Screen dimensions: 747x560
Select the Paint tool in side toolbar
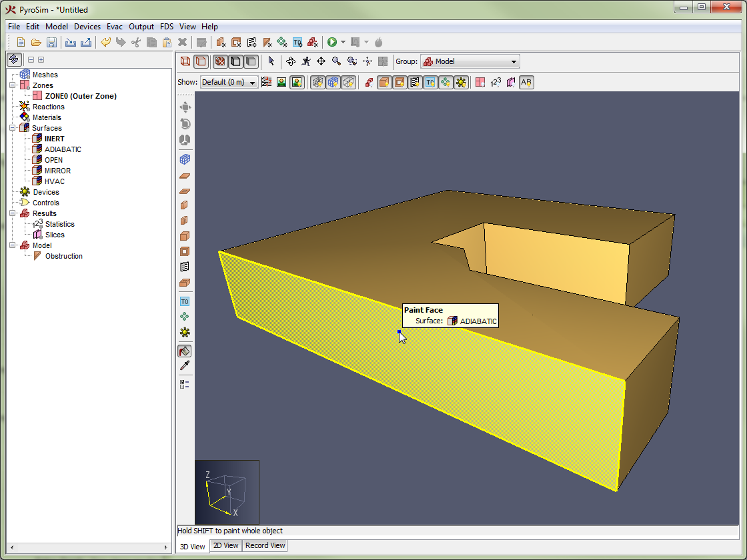click(185, 351)
